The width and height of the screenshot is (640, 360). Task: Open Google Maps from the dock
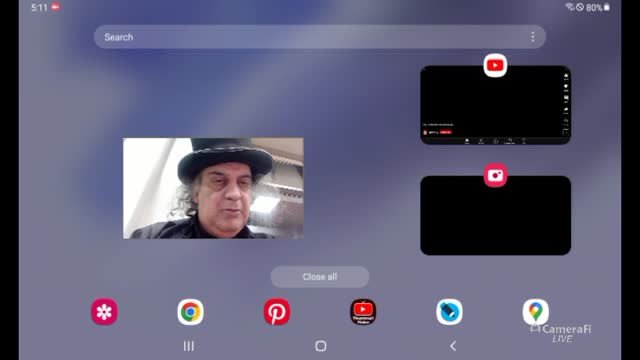536,312
